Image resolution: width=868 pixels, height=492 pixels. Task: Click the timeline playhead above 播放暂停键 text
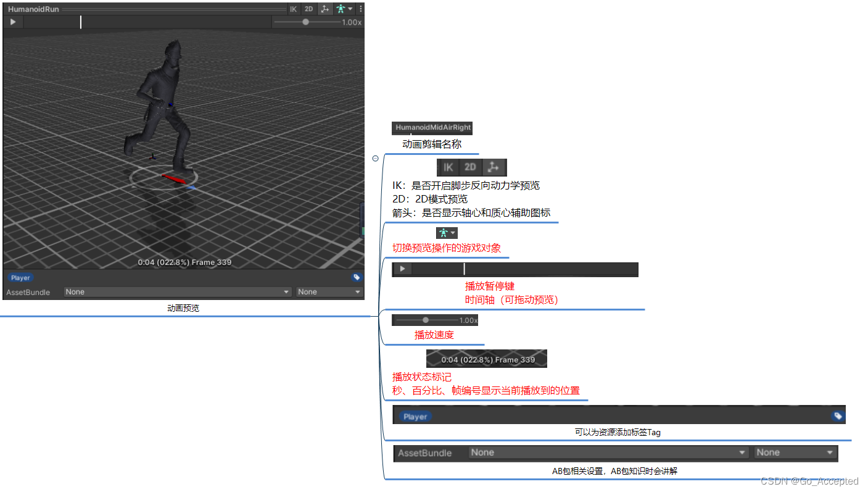pyautogui.click(x=465, y=269)
